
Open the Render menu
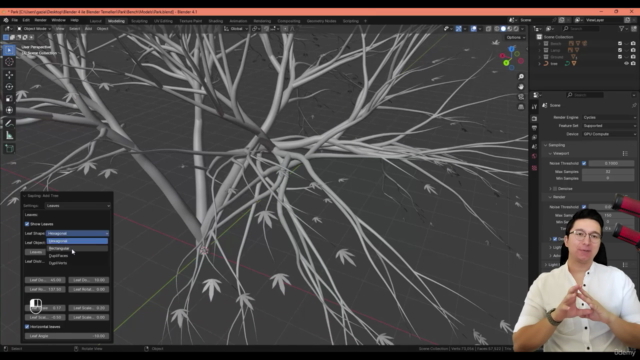40,20
